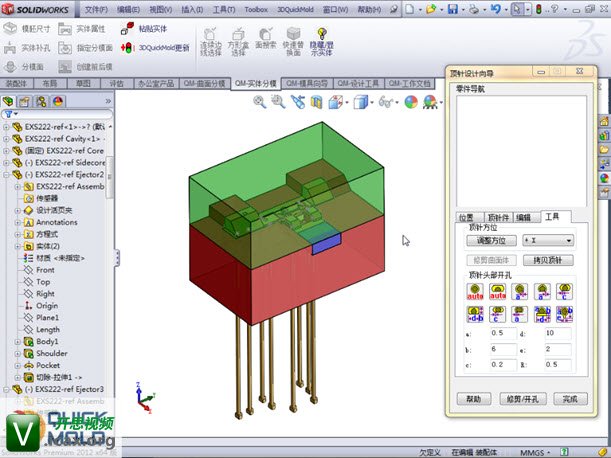
Task: Open the 文件(F) menu
Action: click(x=96, y=9)
